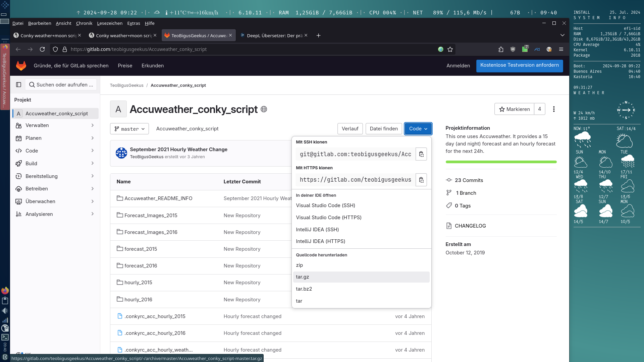Go back in browser history
The width and height of the screenshot is (644, 362).
[x=18, y=49]
